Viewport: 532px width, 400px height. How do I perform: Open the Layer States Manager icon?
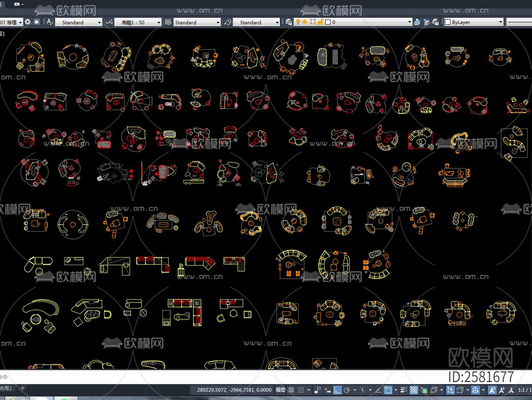435,22
